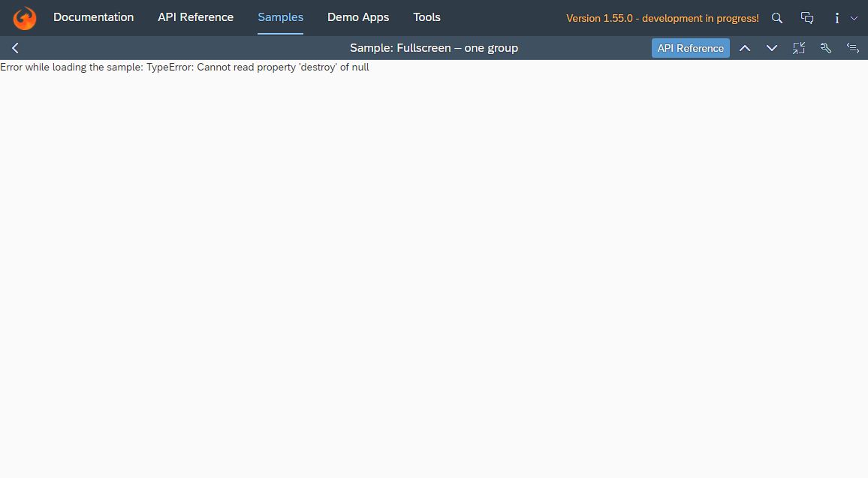Open the down chevron at the far top right
This screenshot has height=478, width=868.
(854, 17)
